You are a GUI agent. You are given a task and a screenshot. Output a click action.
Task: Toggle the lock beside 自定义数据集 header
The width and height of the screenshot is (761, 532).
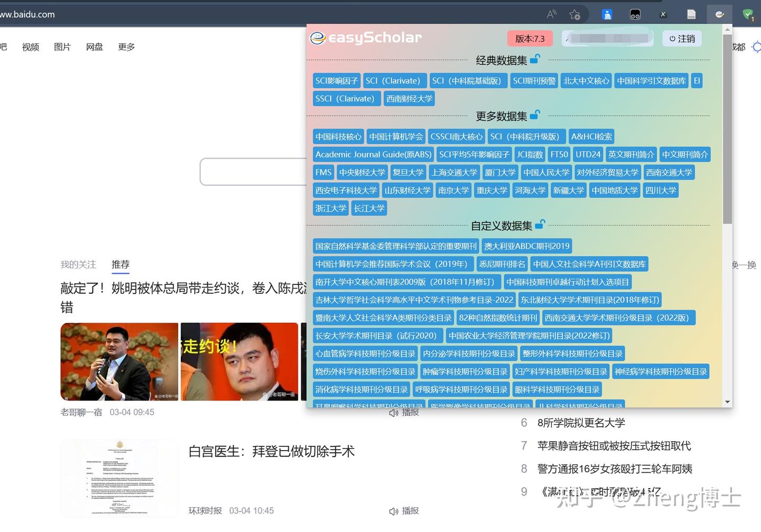(540, 224)
